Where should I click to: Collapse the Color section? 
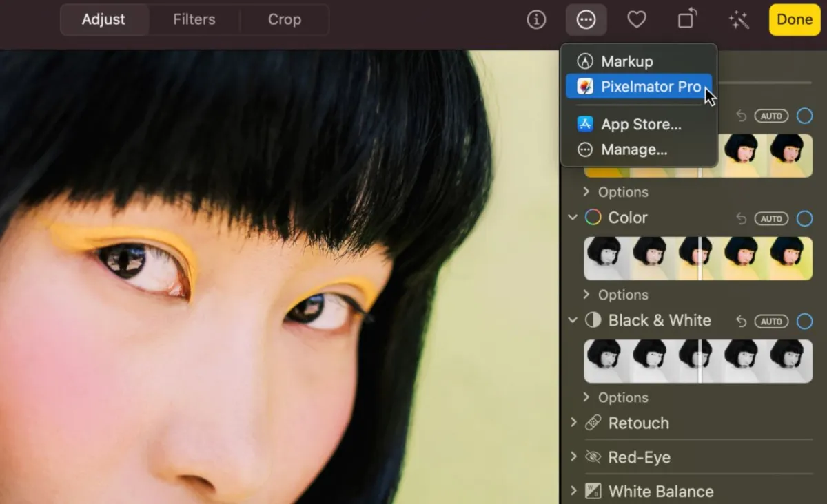[572, 218]
